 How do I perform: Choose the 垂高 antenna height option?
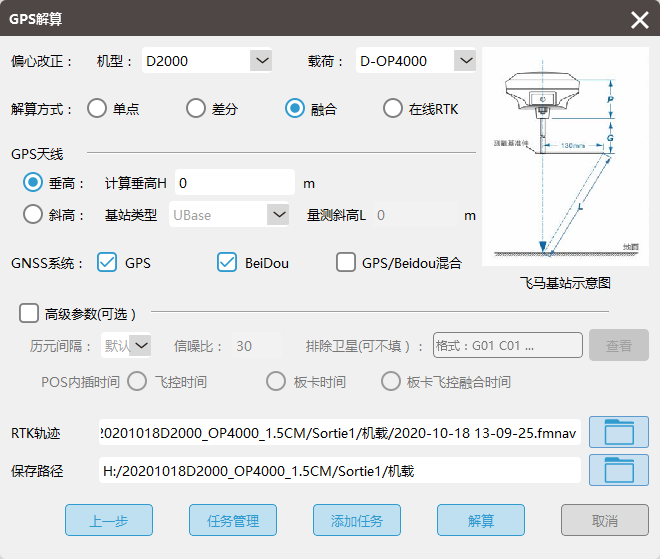[33, 183]
